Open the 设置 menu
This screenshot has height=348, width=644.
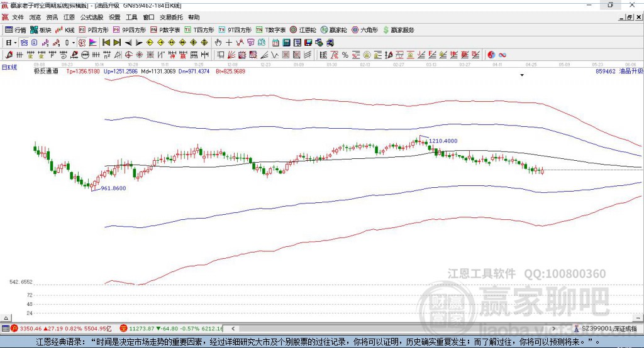point(114,17)
